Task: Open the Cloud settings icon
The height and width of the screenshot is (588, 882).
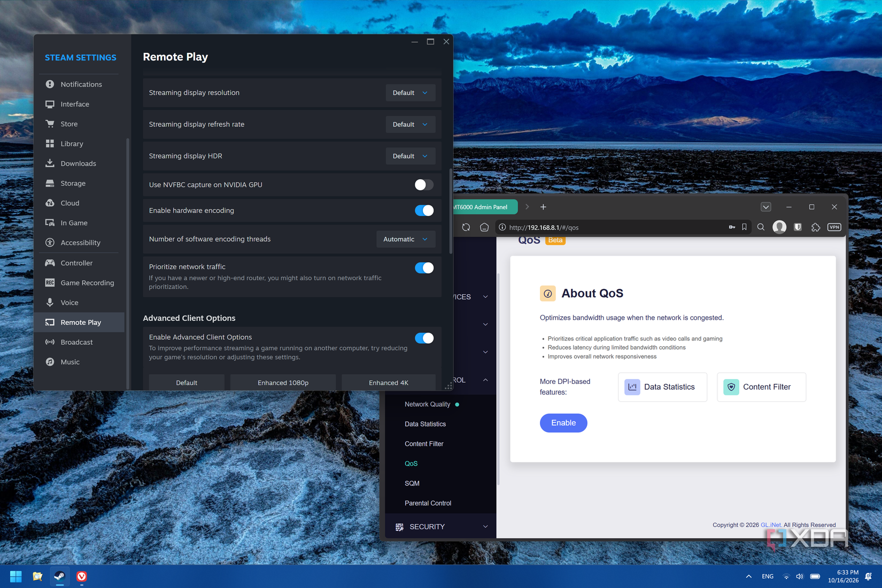Action: (x=50, y=203)
